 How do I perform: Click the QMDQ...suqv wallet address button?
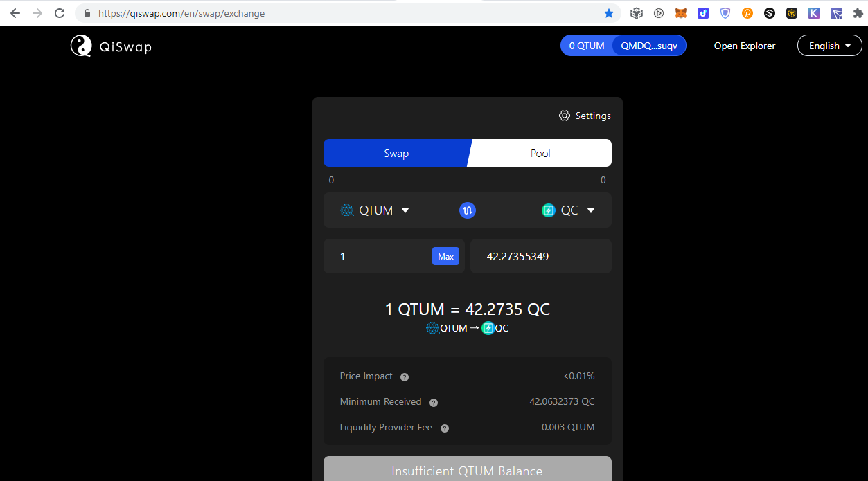[x=650, y=46]
